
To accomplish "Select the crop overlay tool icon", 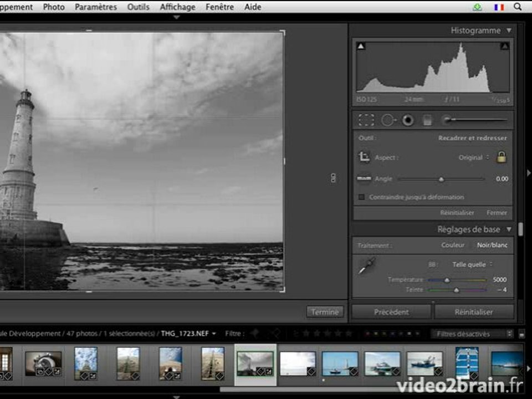I will [x=366, y=120].
